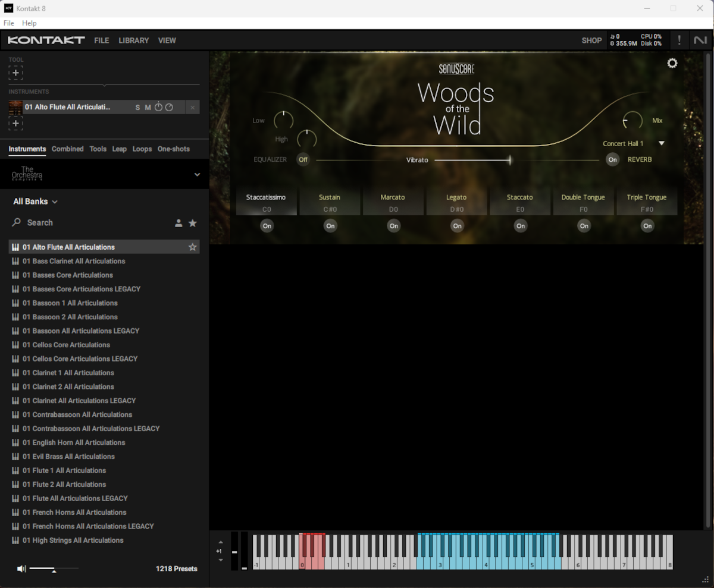Click the Vibrato slider handle
This screenshot has height=588, width=714.
click(x=510, y=160)
